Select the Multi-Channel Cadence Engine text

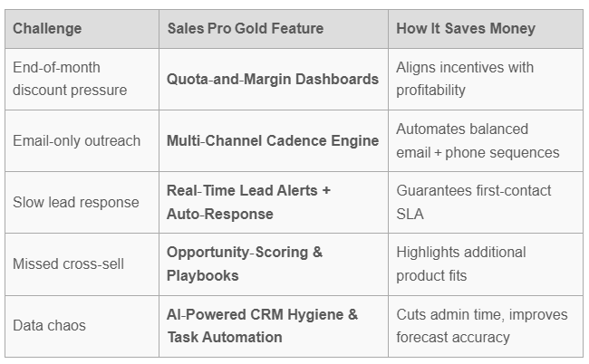pos(272,140)
